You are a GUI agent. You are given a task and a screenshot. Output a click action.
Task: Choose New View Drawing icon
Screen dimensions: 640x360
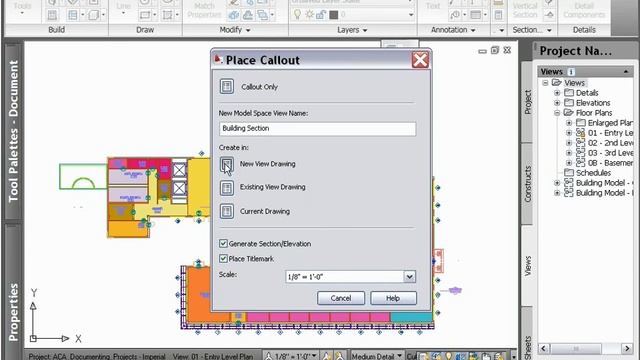tap(227, 164)
